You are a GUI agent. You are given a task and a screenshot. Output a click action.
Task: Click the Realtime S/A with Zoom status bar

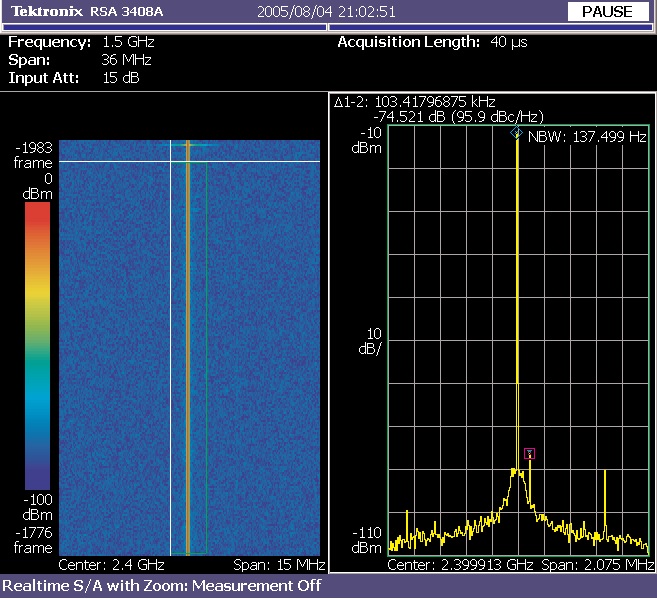click(162, 585)
